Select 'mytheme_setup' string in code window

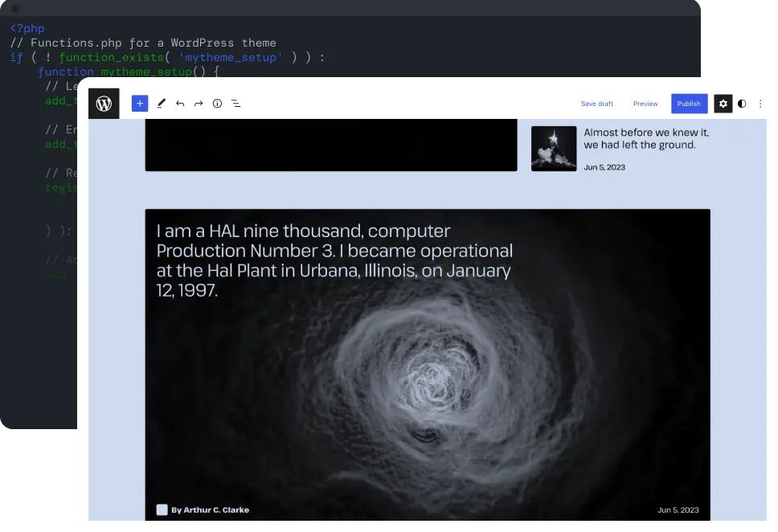point(231,57)
